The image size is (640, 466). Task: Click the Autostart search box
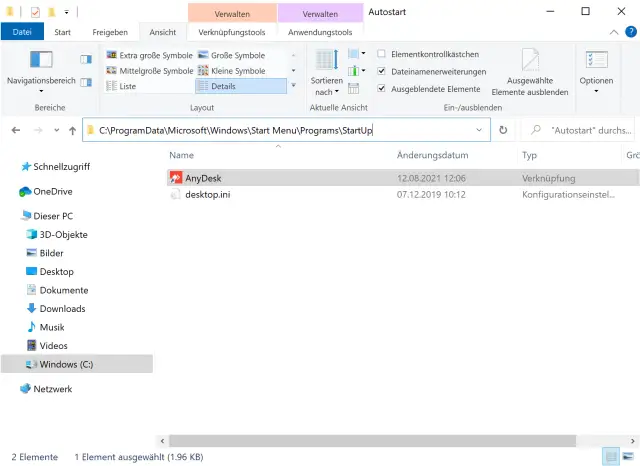pyautogui.click(x=580, y=130)
